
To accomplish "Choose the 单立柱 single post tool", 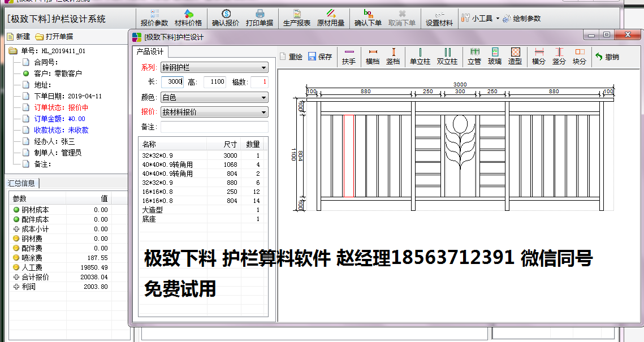I will click(420, 57).
